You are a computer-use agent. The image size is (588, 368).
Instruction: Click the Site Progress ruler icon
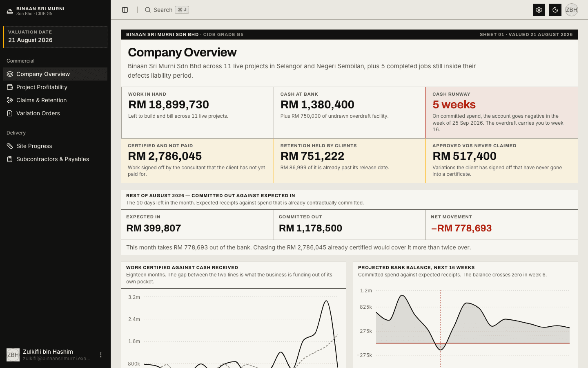(10, 146)
